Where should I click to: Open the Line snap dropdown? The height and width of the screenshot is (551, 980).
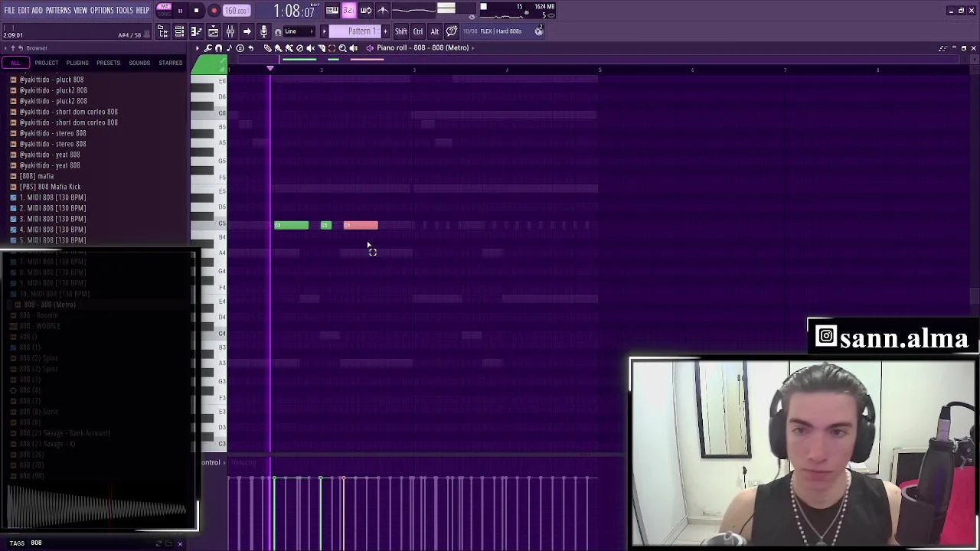[x=299, y=31]
